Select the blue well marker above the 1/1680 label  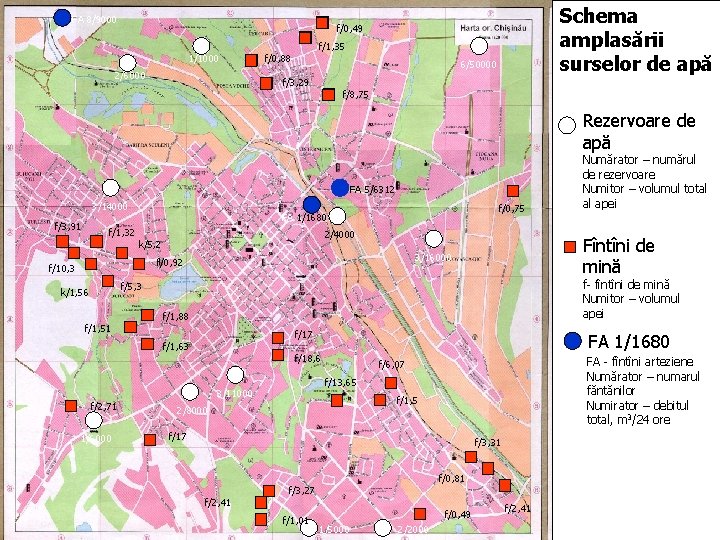click(x=312, y=205)
